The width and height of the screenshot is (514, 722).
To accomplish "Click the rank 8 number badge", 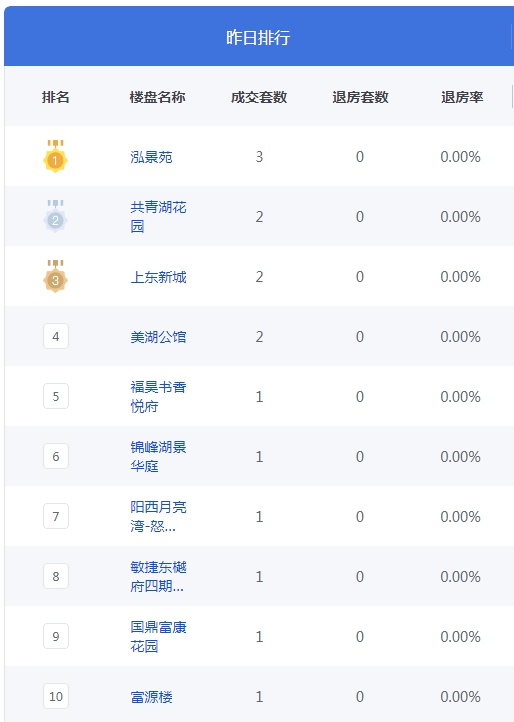I will pyautogui.click(x=56, y=576).
